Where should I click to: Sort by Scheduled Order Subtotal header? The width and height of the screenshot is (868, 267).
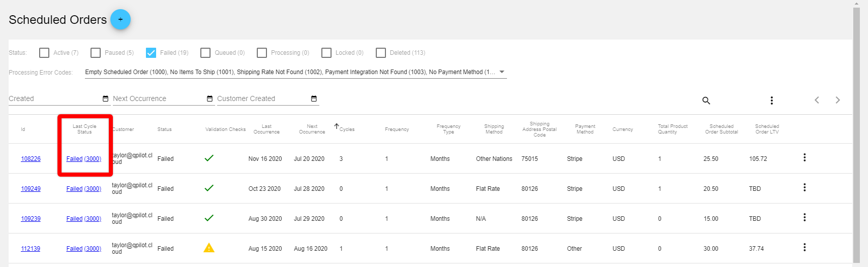click(x=722, y=129)
